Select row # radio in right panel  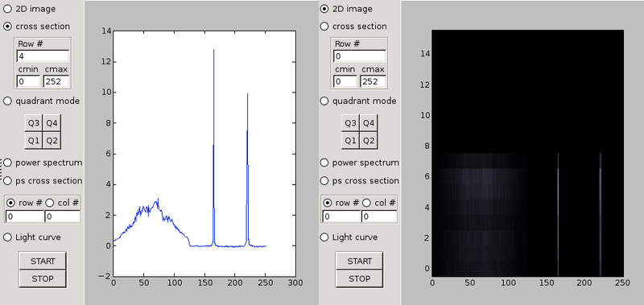click(328, 203)
